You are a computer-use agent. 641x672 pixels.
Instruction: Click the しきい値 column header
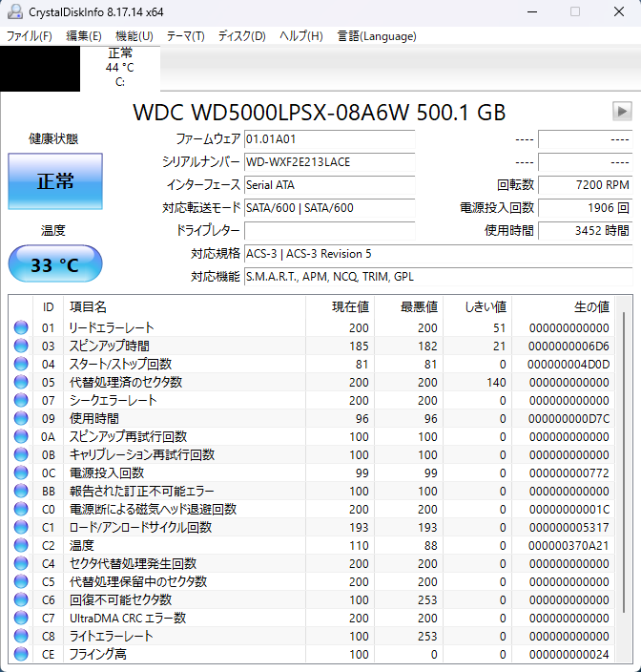(x=477, y=306)
